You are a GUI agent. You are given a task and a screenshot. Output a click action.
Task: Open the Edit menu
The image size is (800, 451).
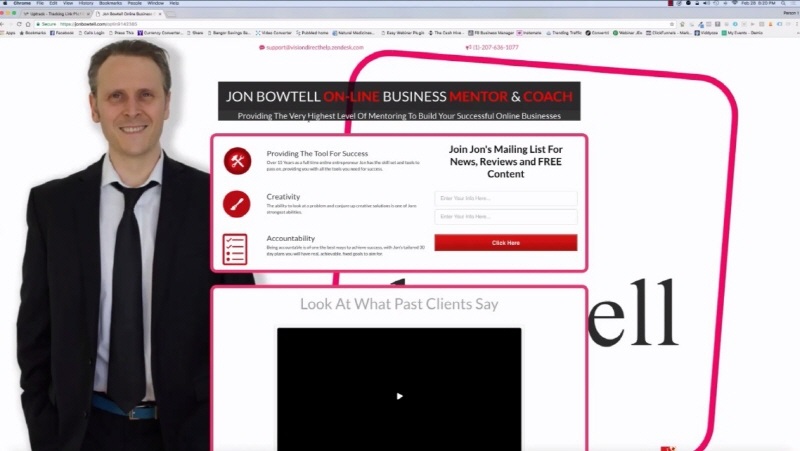coord(53,3)
